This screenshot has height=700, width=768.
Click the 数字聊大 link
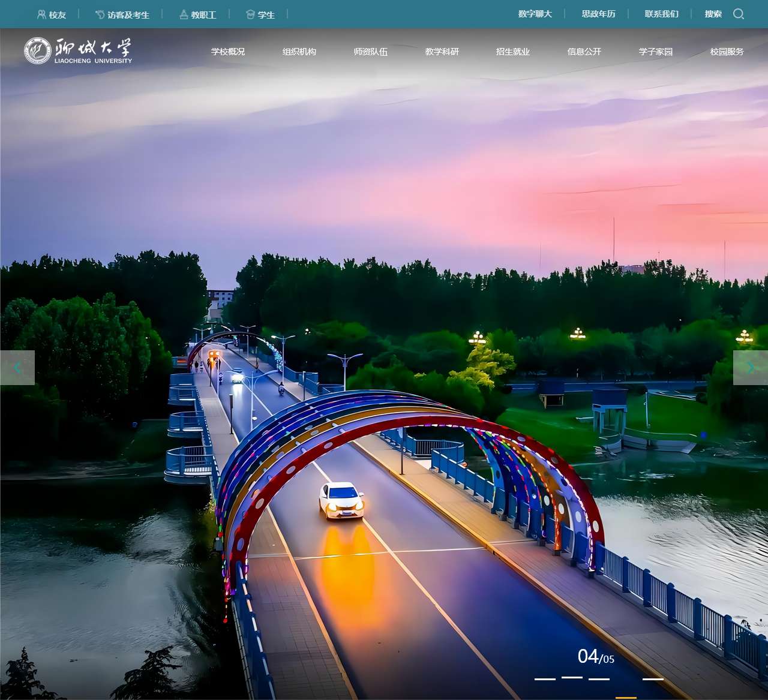[535, 14]
